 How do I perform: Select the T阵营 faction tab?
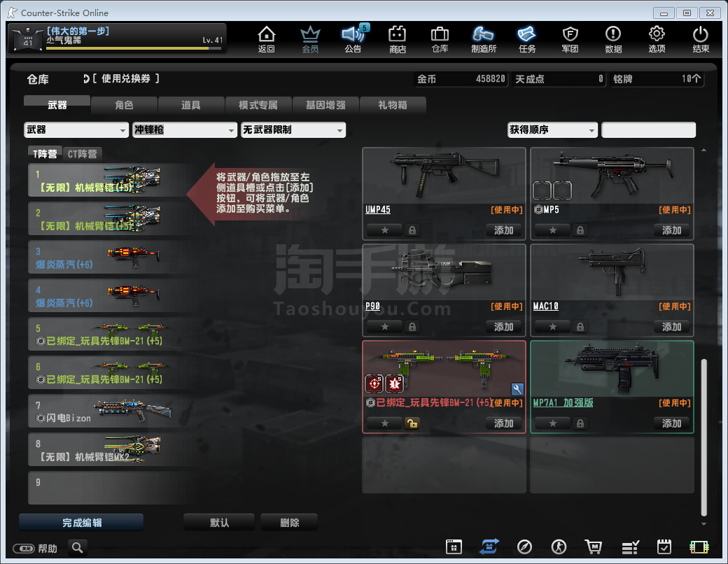(45, 154)
